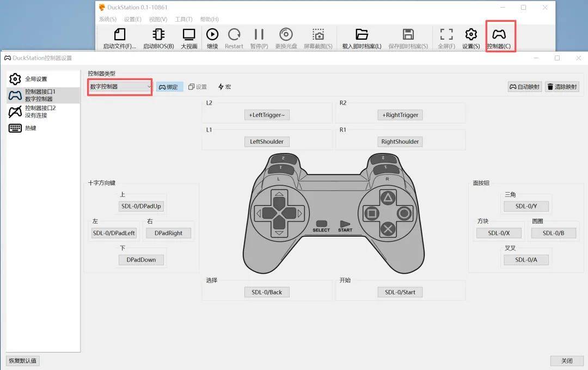Click the 自动映射 auto mapping button

(x=524, y=87)
